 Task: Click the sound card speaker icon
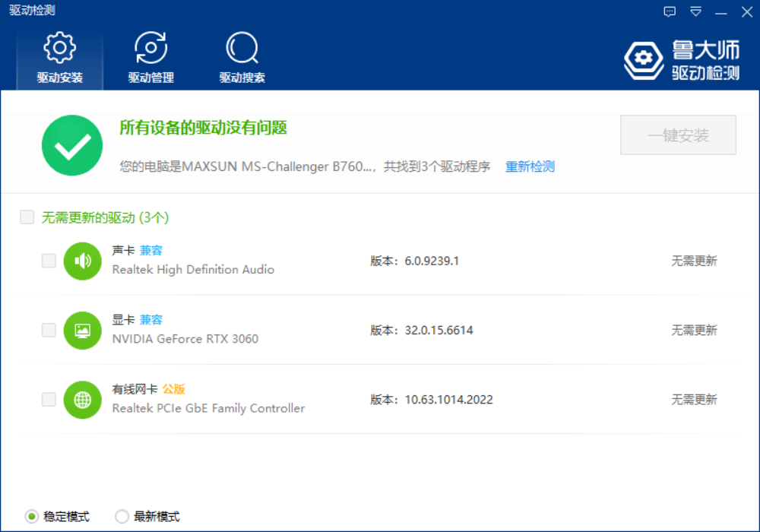[x=83, y=261]
